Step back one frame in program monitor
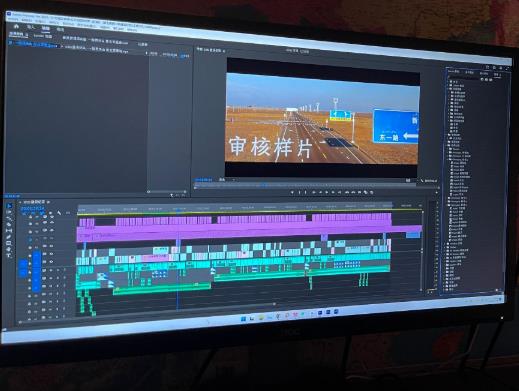The image size is (519, 391). (x=320, y=192)
